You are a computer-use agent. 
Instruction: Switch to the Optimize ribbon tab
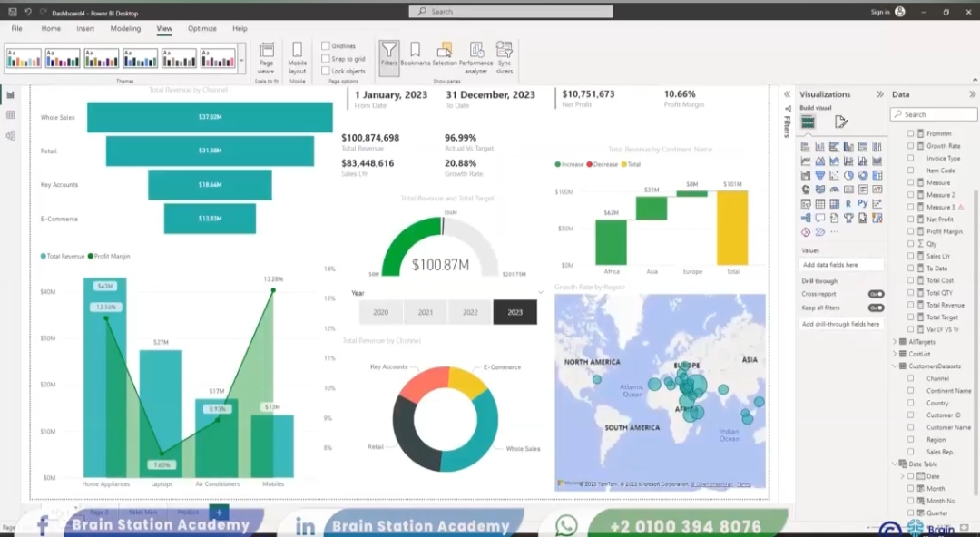pos(201,29)
